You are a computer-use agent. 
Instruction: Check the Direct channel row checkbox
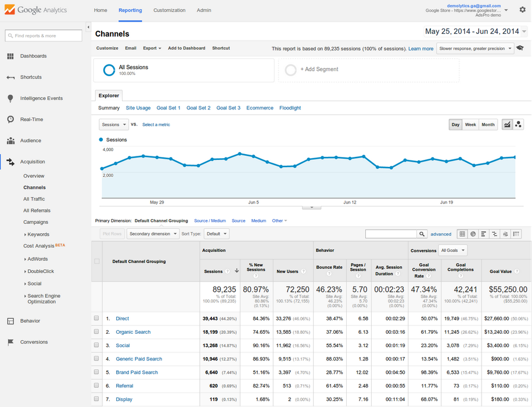pos(96,319)
